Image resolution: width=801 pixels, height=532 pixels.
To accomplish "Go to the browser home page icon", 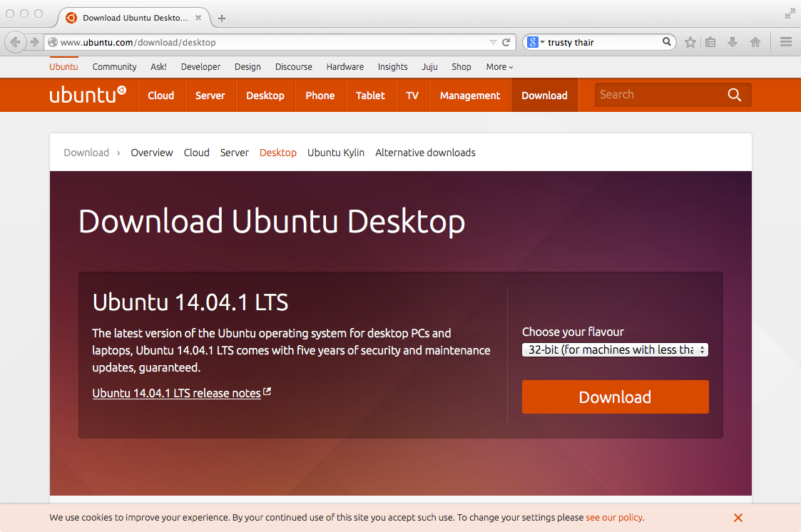I will [755, 42].
